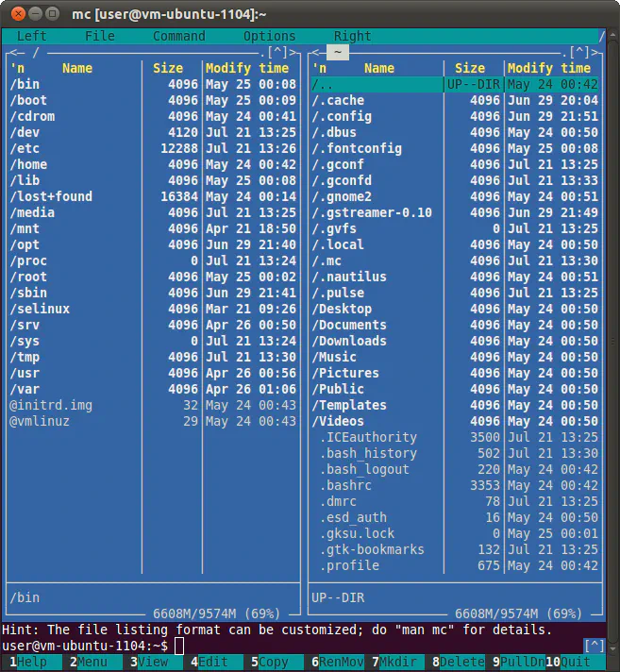The height and width of the screenshot is (672, 620).
Task: Open the Right panel menu
Action: (x=352, y=36)
